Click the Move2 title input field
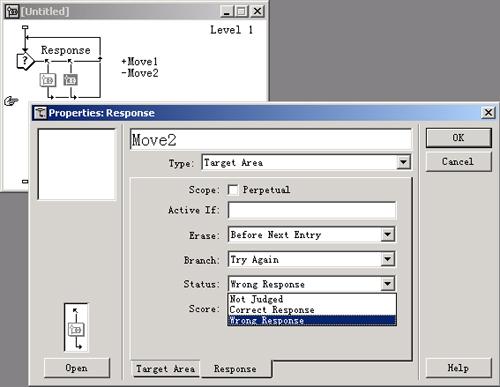The image size is (500, 387). tap(271, 140)
